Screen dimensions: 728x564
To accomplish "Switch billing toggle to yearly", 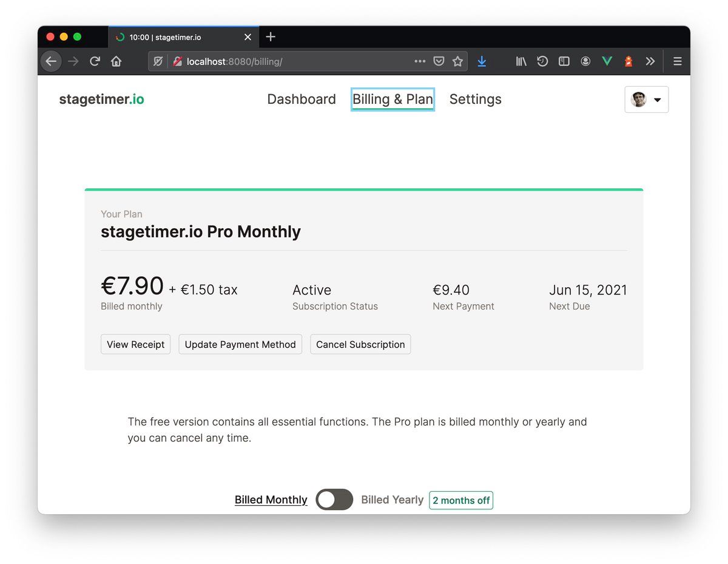I will 334,500.
